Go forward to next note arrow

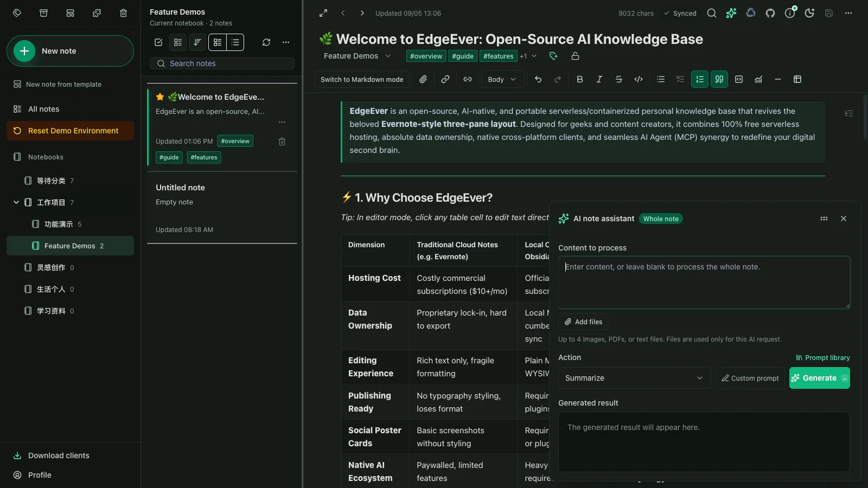click(362, 13)
